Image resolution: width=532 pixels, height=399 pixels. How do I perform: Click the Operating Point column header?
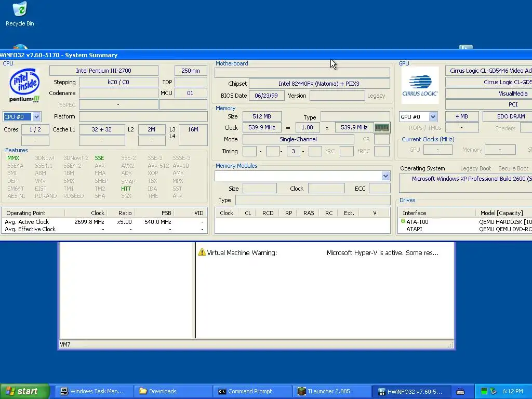[33, 212]
